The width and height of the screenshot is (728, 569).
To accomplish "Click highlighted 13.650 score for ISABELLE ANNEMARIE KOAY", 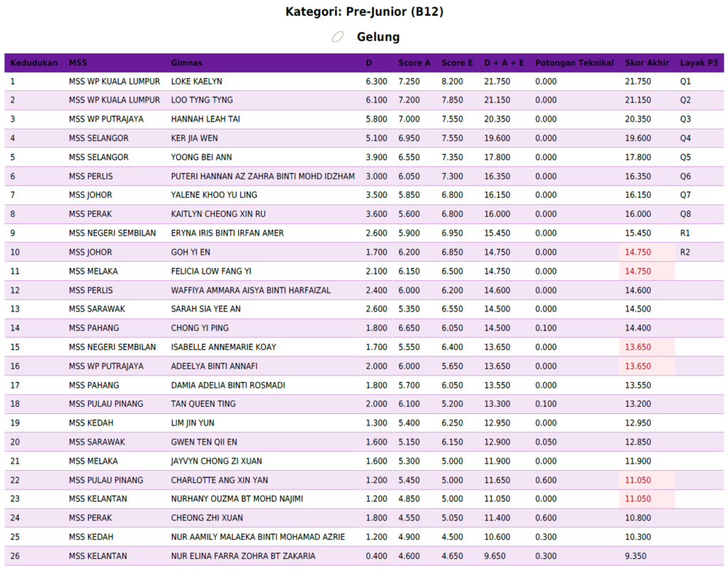I will [x=638, y=347].
